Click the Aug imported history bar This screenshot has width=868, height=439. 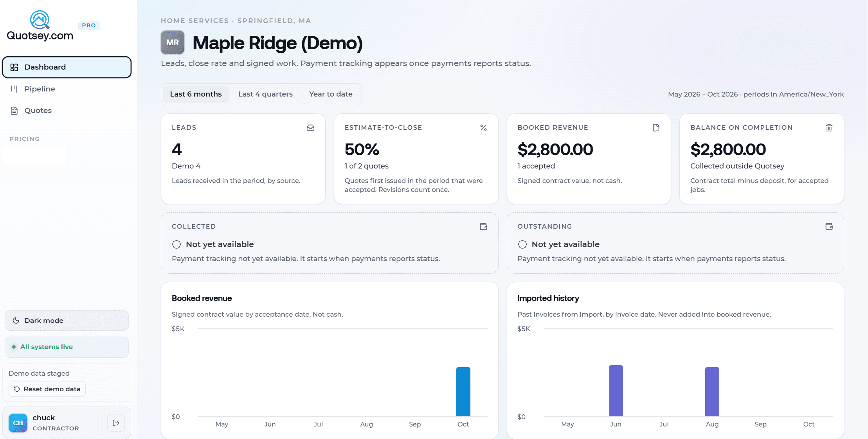click(x=712, y=392)
